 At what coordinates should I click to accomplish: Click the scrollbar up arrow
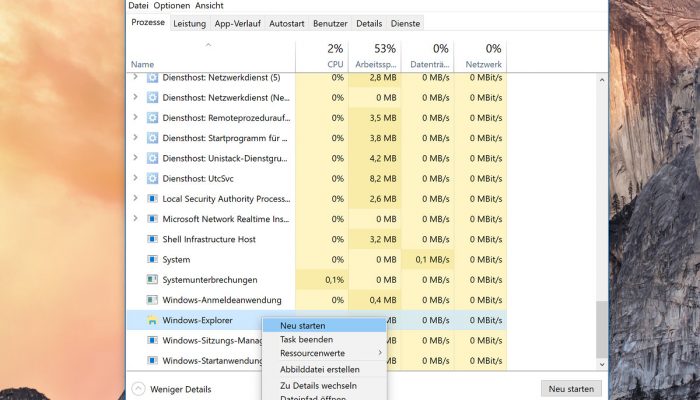[x=602, y=80]
